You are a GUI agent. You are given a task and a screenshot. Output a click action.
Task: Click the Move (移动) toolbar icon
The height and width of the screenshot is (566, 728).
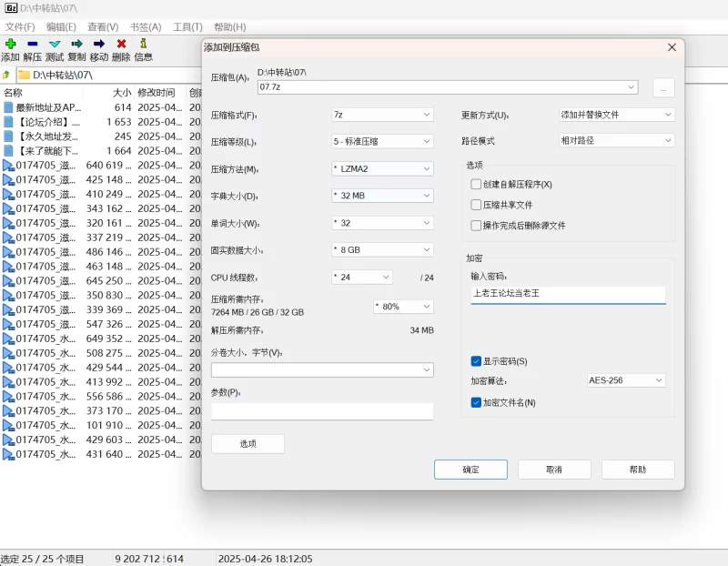click(99, 44)
